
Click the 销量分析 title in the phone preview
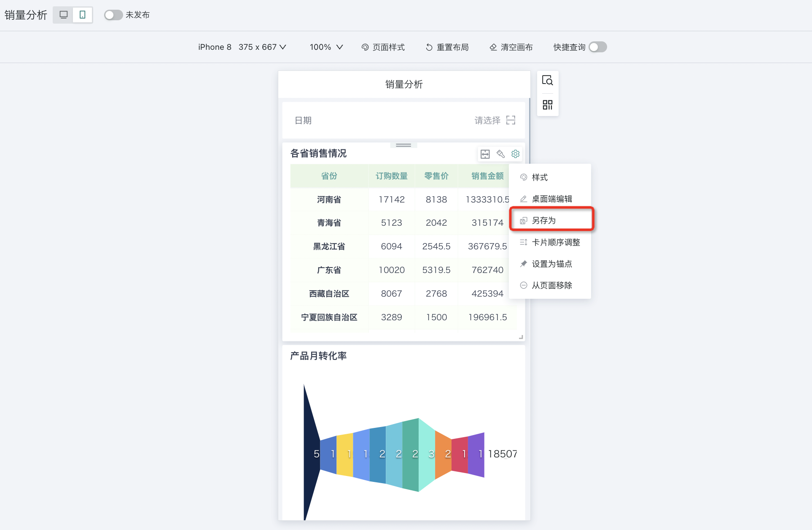click(x=404, y=84)
